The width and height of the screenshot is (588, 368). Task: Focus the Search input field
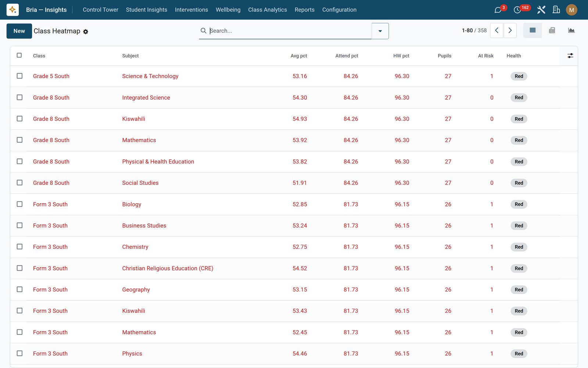pos(290,31)
